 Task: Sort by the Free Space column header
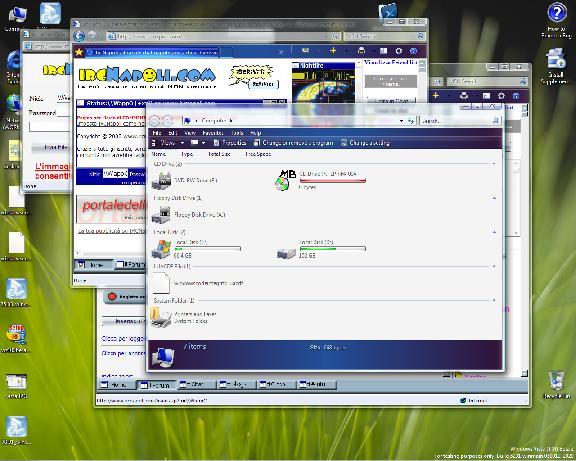tap(258, 154)
